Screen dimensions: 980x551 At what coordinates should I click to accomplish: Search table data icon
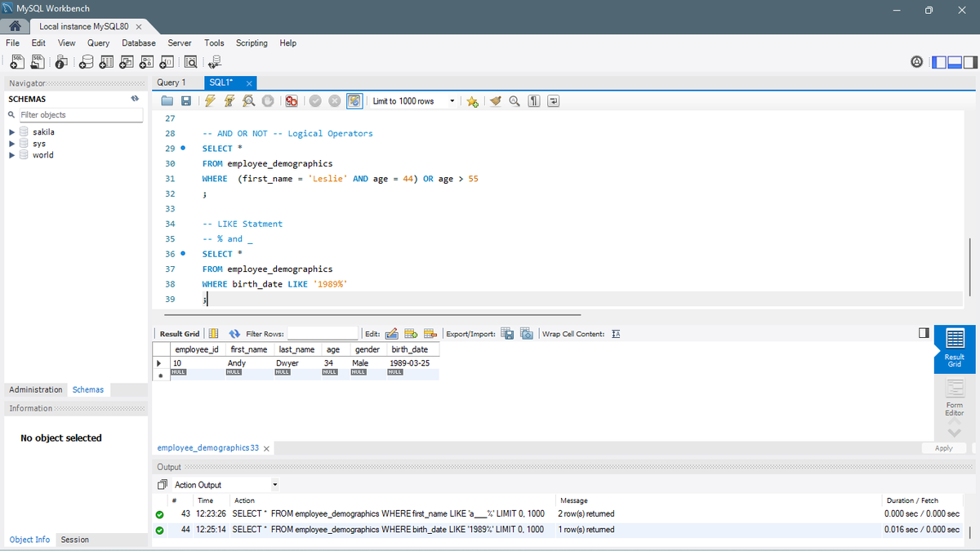[x=190, y=61]
